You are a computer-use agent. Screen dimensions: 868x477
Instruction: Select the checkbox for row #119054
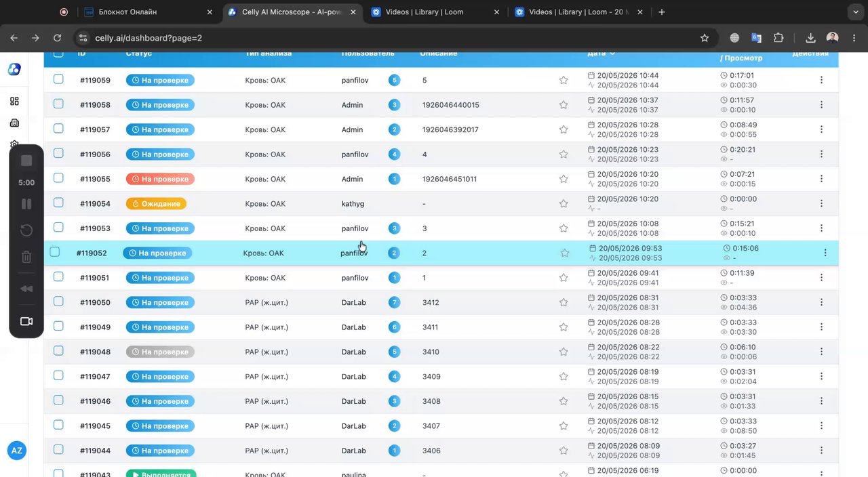click(x=58, y=203)
